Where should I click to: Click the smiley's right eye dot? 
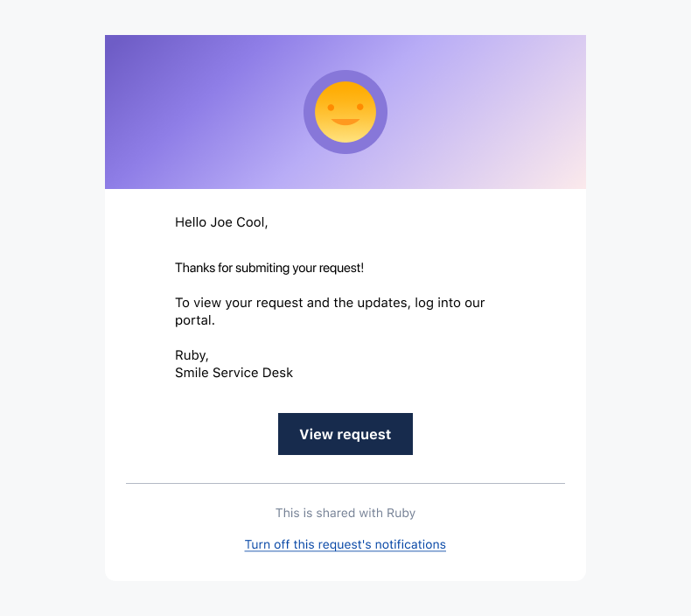coord(360,107)
